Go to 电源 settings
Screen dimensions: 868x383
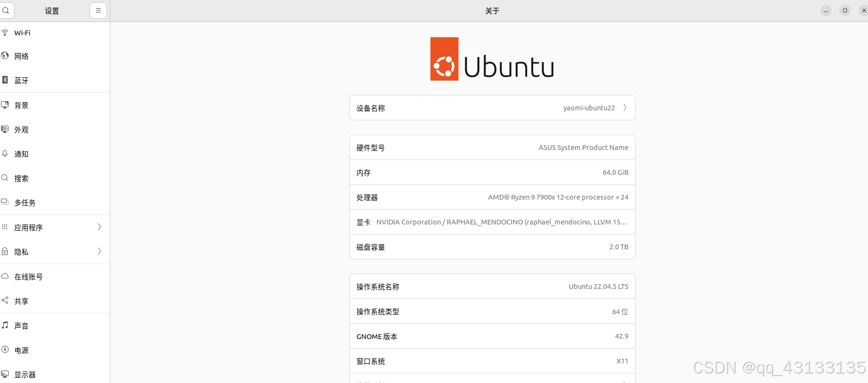click(55, 351)
